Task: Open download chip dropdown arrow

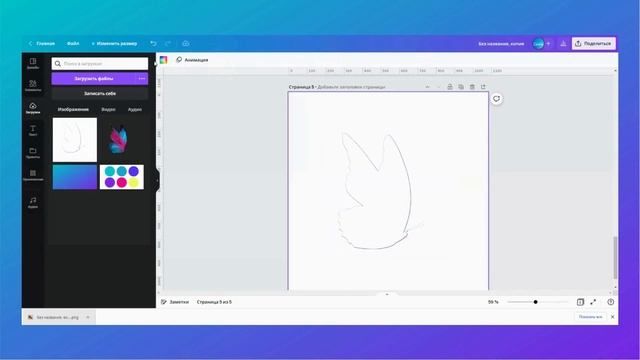Action: click(x=88, y=317)
